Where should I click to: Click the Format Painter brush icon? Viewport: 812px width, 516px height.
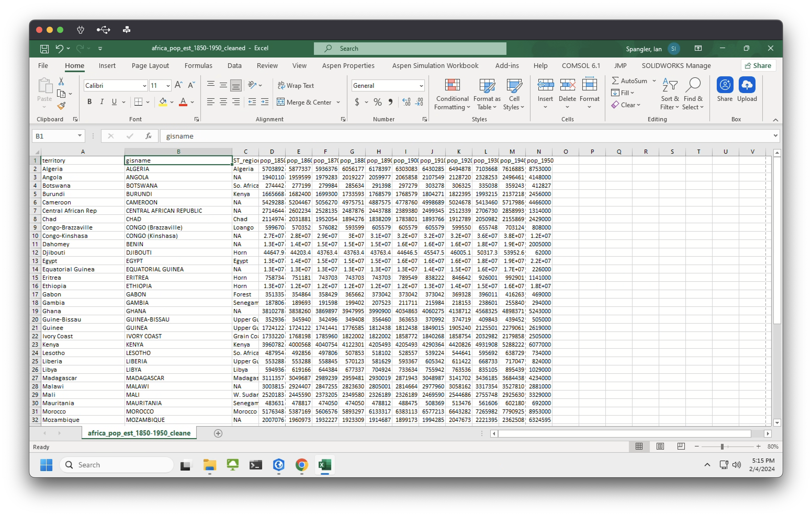[x=61, y=106]
